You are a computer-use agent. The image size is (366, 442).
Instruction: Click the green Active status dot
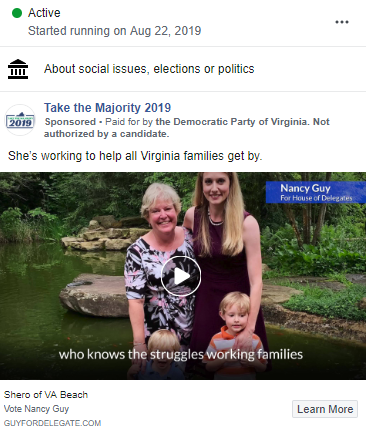tap(17, 13)
